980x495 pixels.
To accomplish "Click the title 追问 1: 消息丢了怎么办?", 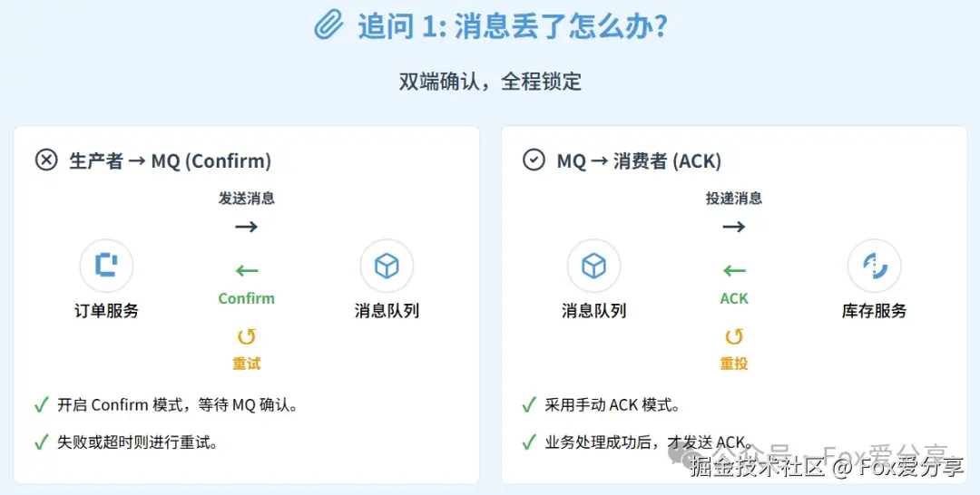I will [513, 26].
